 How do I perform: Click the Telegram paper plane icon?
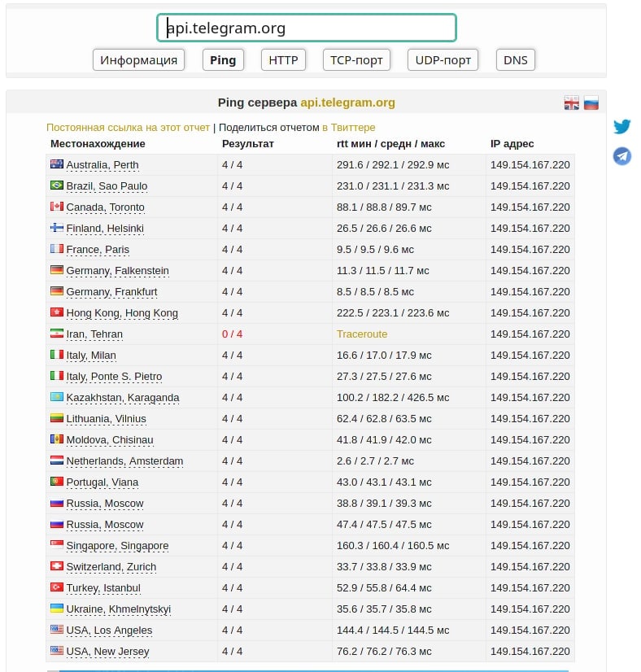click(621, 156)
